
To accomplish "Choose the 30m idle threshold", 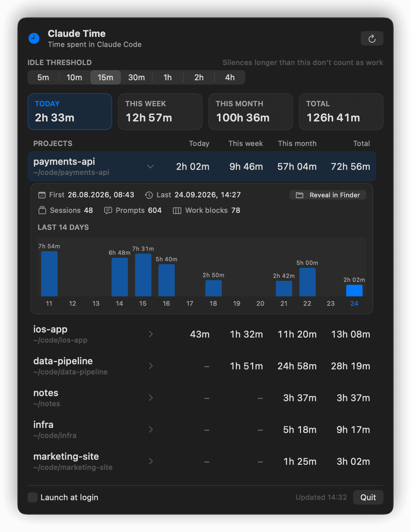I will (x=136, y=77).
